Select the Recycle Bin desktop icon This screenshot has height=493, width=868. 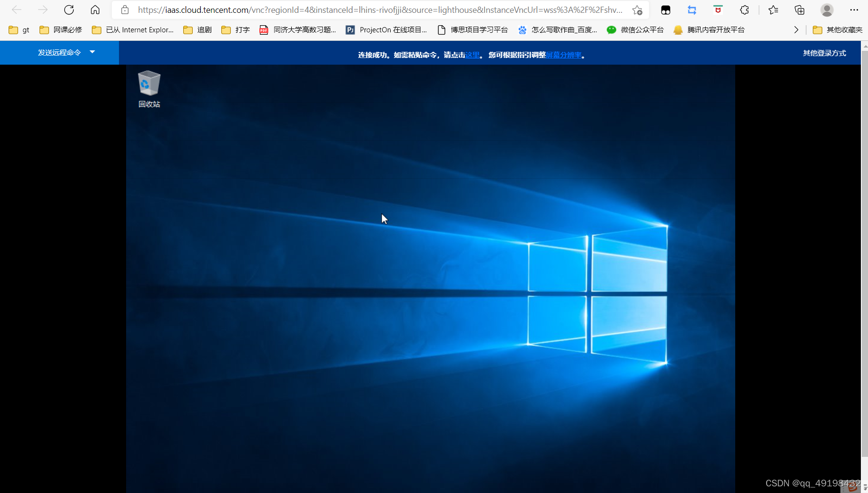click(149, 89)
